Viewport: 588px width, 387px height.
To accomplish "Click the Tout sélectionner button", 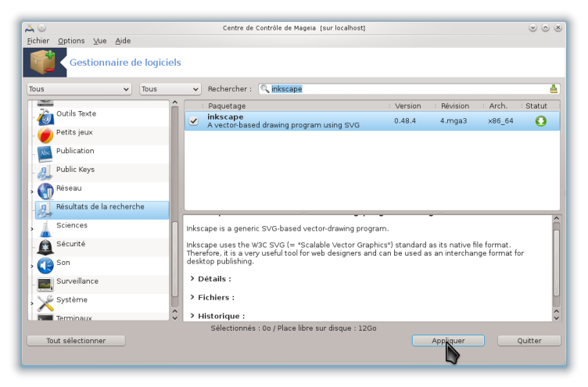I will (x=76, y=341).
